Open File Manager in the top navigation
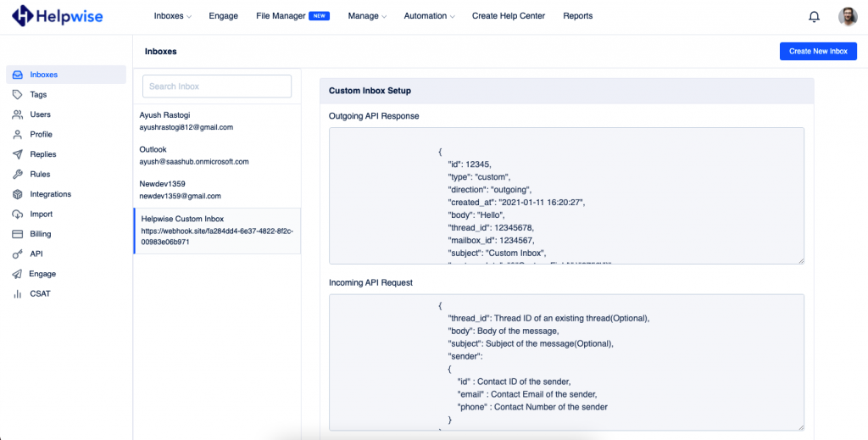Viewport: 868px width, 440px height. 281,16
